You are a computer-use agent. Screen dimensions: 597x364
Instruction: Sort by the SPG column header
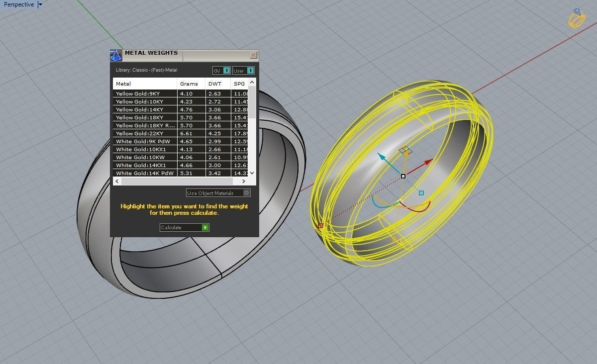point(239,84)
